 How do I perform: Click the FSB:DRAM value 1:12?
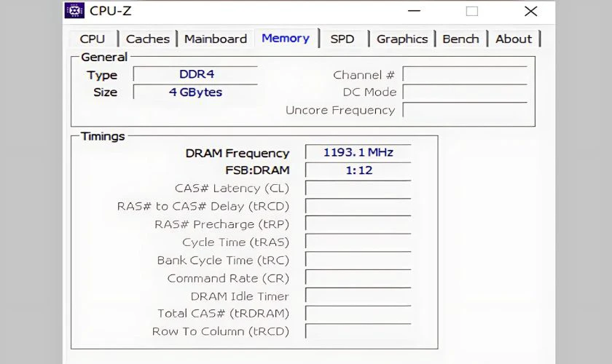pyautogui.click(x=358, y=170)
